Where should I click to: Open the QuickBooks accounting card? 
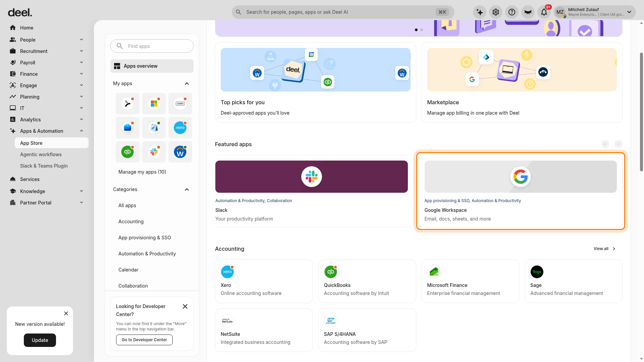pyautogui.click(x=367, y=281)
